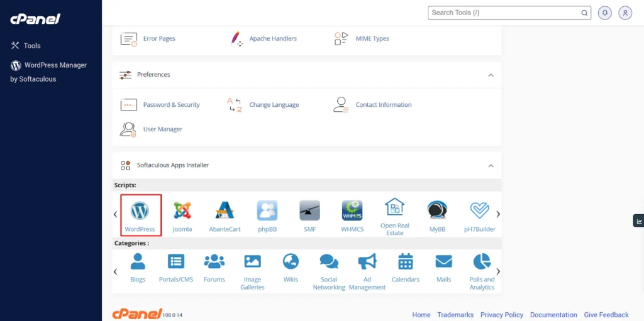Open the Open Real Estate script icon
The image size is (644, 321).
(395, 207)
